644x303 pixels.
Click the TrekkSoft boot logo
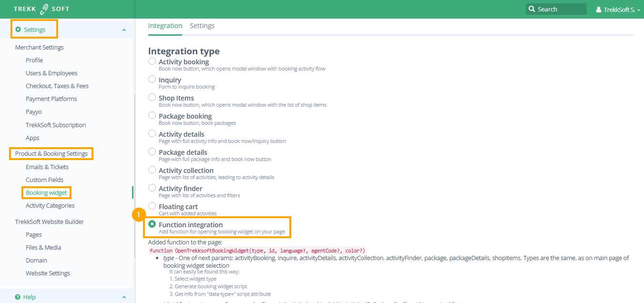tap(44, 9)
